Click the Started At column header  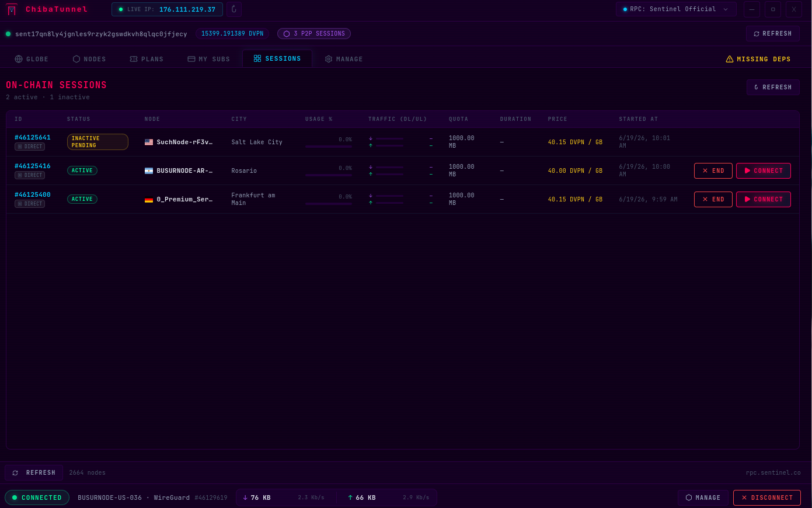tap(639, 119)
